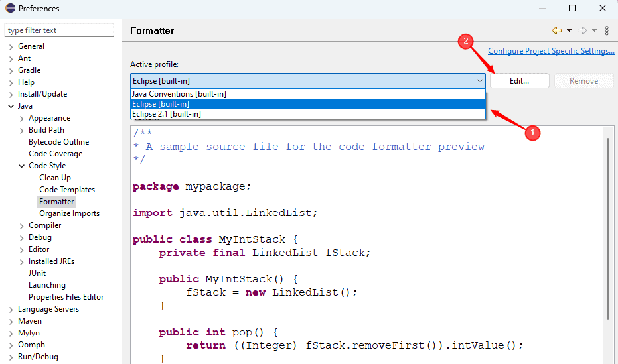Image resolution: width=618 pixels, height=364 pixels.
Task: Pick Eclipse [built-in] in the dropdown list
Action: click(x=160, y=104)
